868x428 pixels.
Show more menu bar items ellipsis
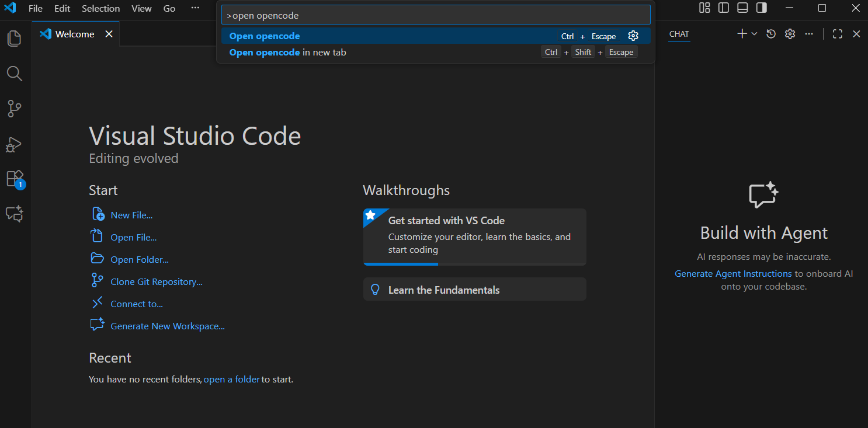(195, 8)
